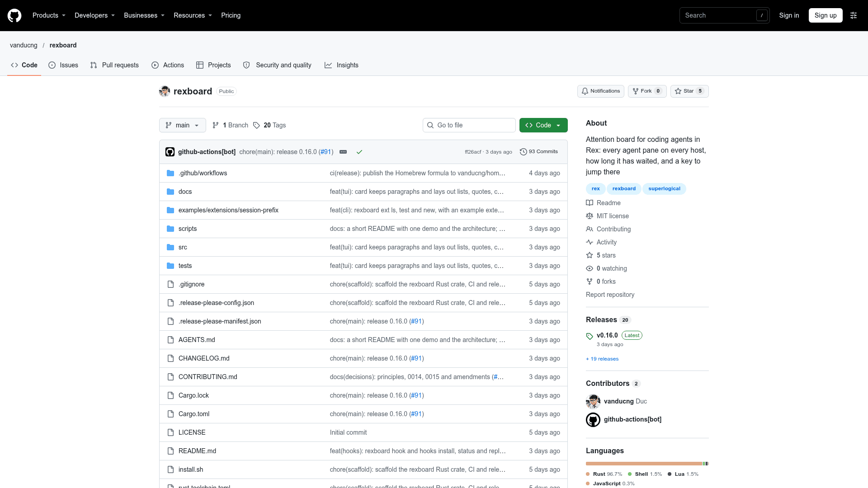Click the Sign up button

[826, 15]
